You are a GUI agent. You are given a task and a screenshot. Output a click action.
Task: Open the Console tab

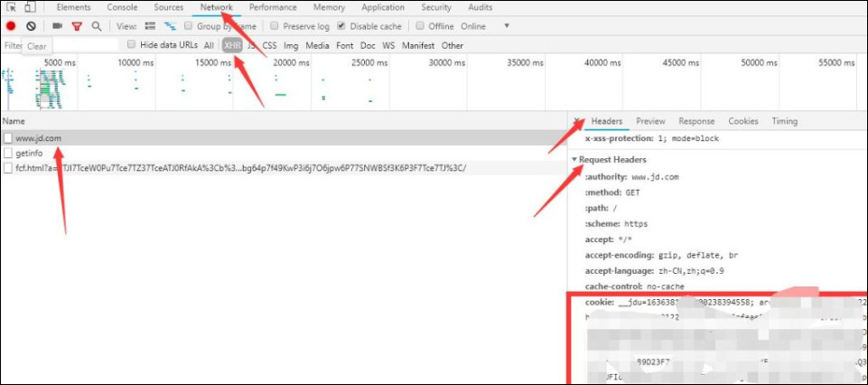[x=122, y=8]
